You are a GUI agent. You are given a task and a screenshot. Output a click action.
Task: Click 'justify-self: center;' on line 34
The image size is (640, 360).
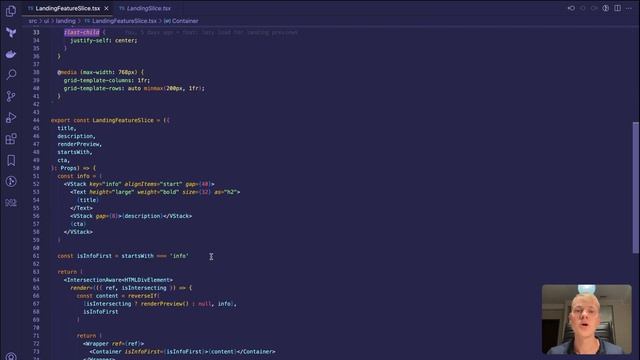tap(104, 40)
